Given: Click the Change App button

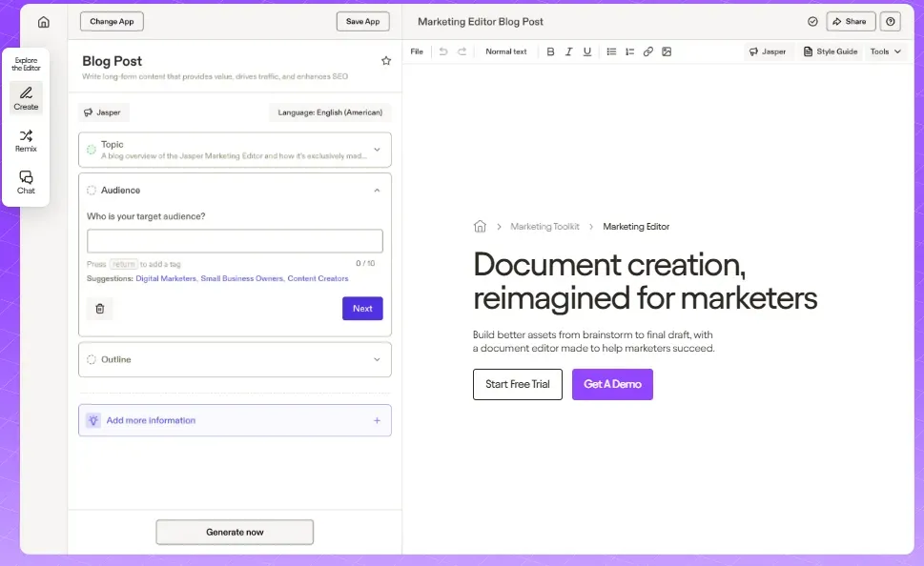Looking at the screenshot, I should (x=112, y=22).
